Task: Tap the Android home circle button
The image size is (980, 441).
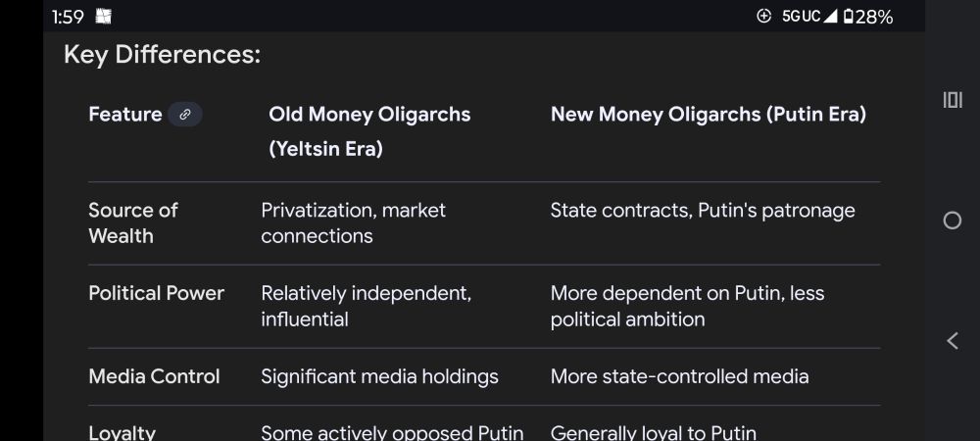Action: tap(952, 220)
